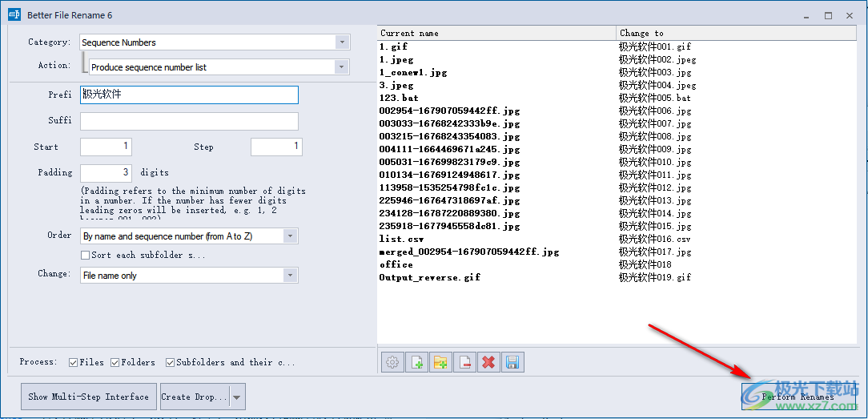Click new name 极光软件005.bat
This screenshot has height=419, width=868.
(655, 98)
